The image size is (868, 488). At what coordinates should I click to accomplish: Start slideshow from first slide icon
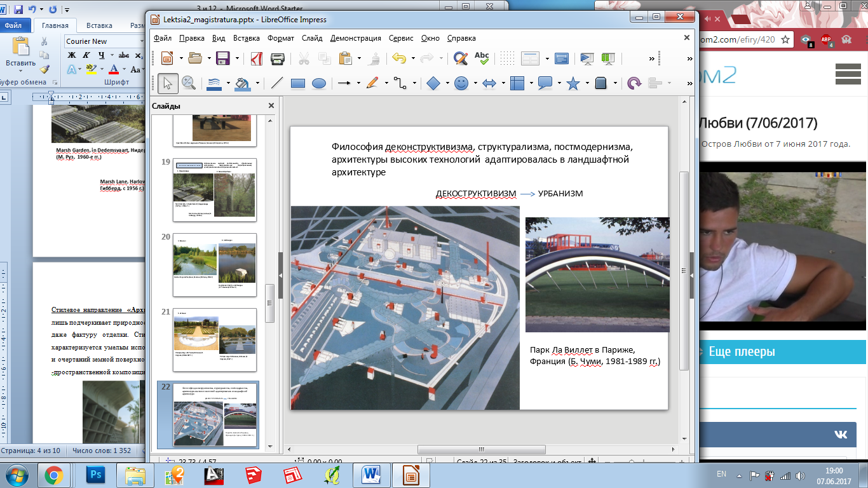coord(587,58)
